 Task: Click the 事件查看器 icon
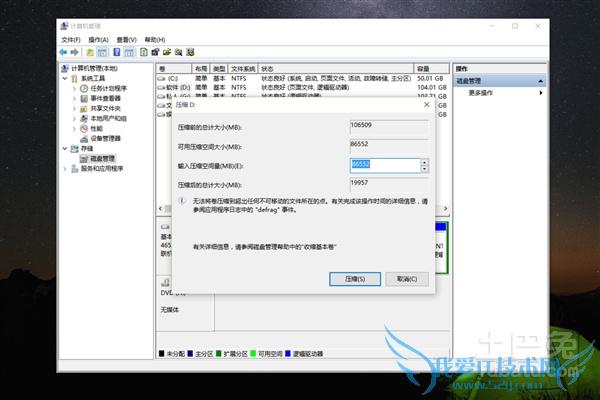pos(84,98)
